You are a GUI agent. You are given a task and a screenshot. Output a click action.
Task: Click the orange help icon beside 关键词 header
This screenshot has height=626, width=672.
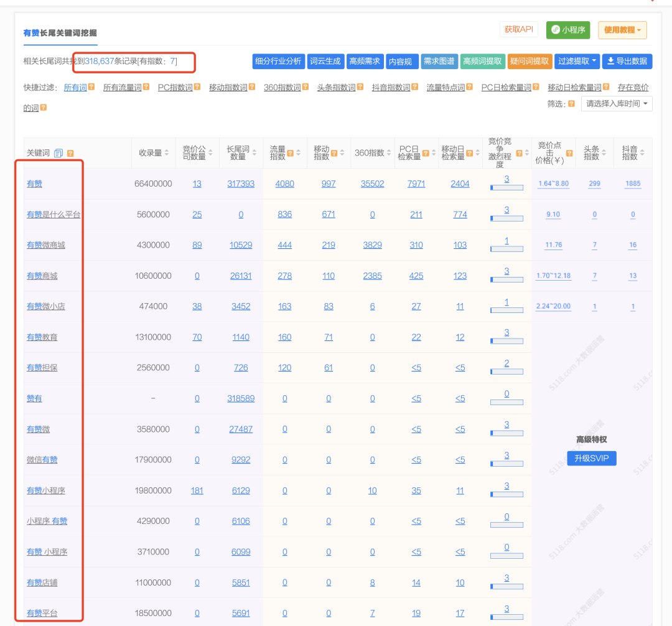point(70,153)
